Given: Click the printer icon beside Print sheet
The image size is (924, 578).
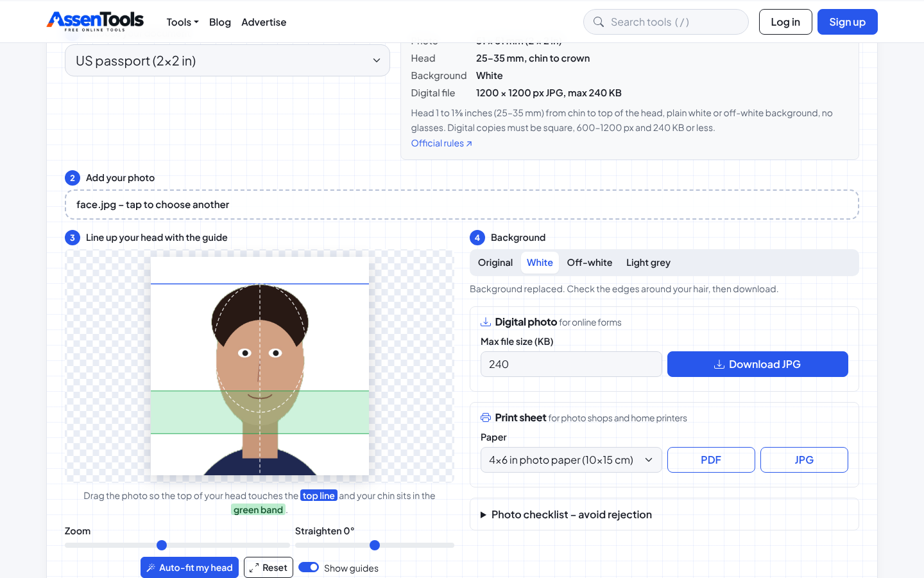Looking at the screenshot, I should click(x=486, y=417).
